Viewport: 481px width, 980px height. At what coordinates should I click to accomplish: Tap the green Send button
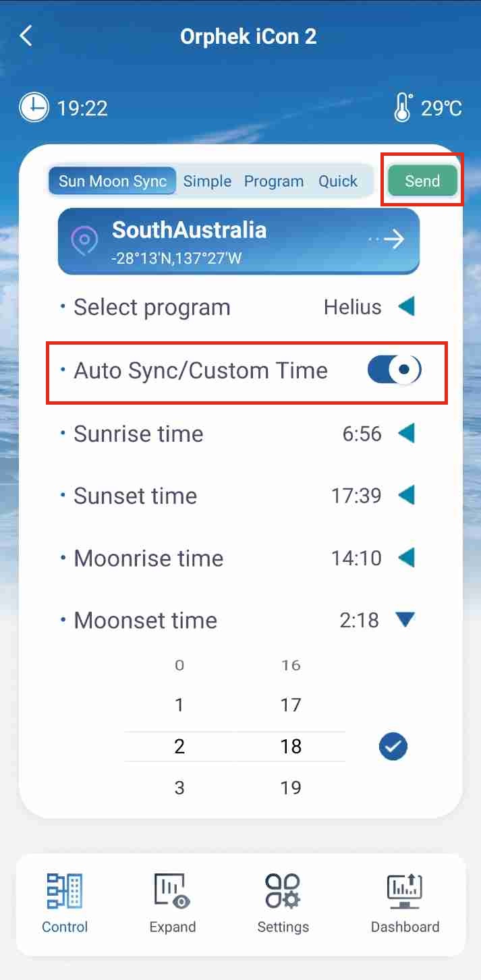pos(422,181)
